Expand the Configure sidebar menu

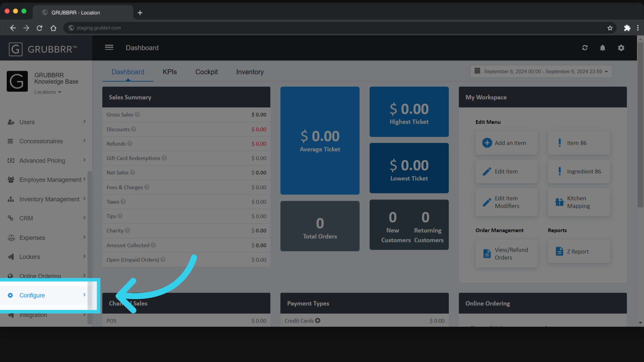(x=46, y=295)
